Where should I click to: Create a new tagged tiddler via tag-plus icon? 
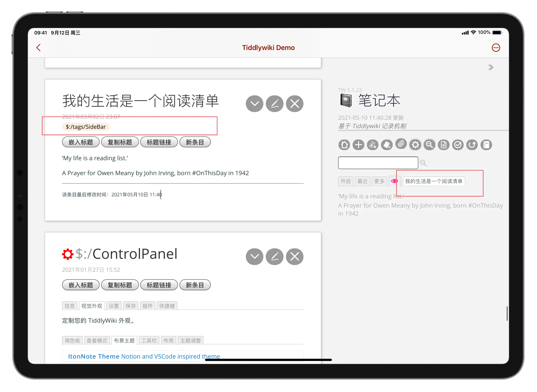[x=387, y=145]
